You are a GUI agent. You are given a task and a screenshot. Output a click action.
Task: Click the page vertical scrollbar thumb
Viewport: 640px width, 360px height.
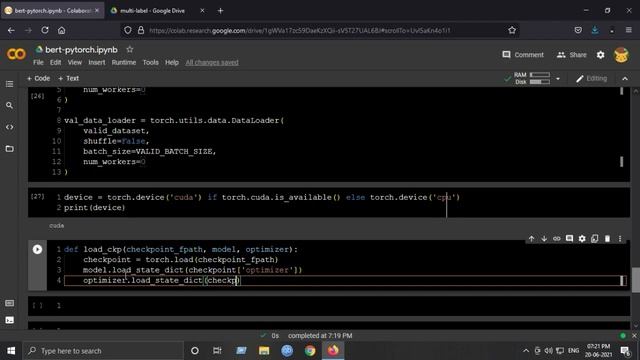point(636,280)
